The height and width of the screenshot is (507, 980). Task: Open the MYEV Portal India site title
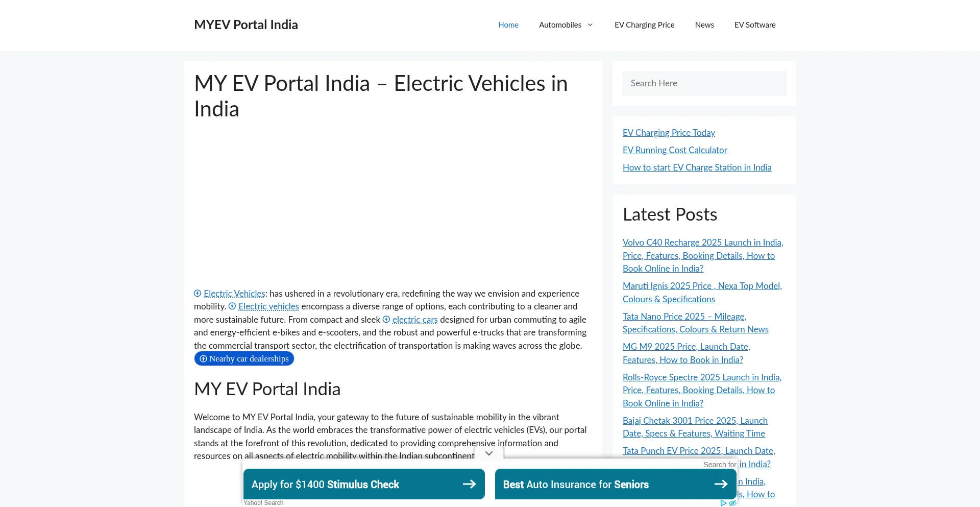tap(246, 25)
